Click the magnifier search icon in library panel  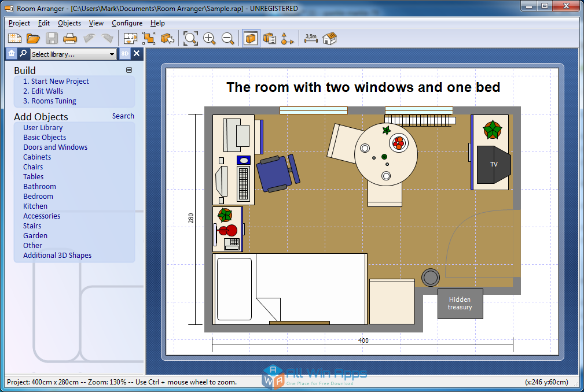(23, 54)
